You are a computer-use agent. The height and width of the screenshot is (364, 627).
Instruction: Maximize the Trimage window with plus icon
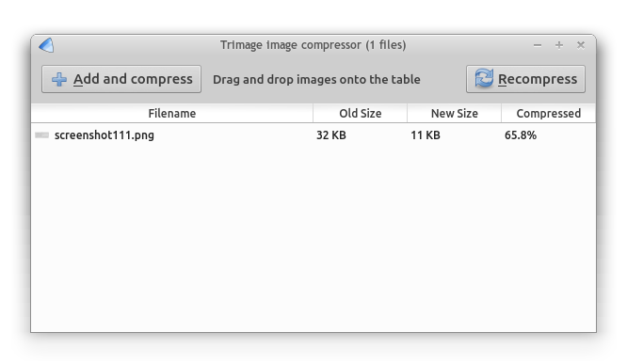(x=559, y=45)
